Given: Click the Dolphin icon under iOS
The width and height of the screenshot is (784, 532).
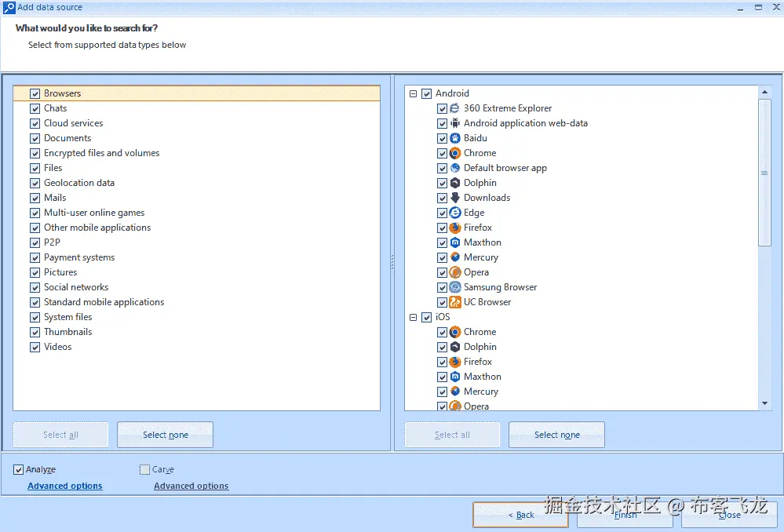Looking at the screenshot, I should (454, 347).
